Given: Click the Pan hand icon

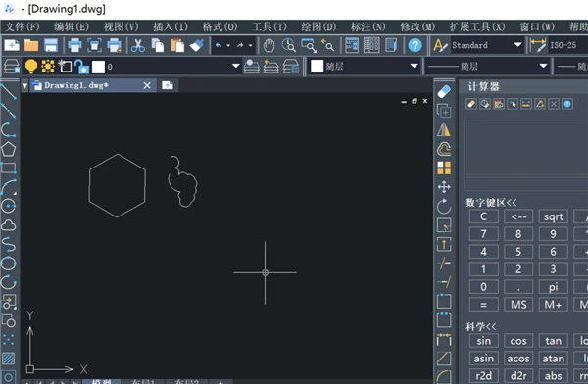Looking at the screenshot, I should tap(269, 46).
